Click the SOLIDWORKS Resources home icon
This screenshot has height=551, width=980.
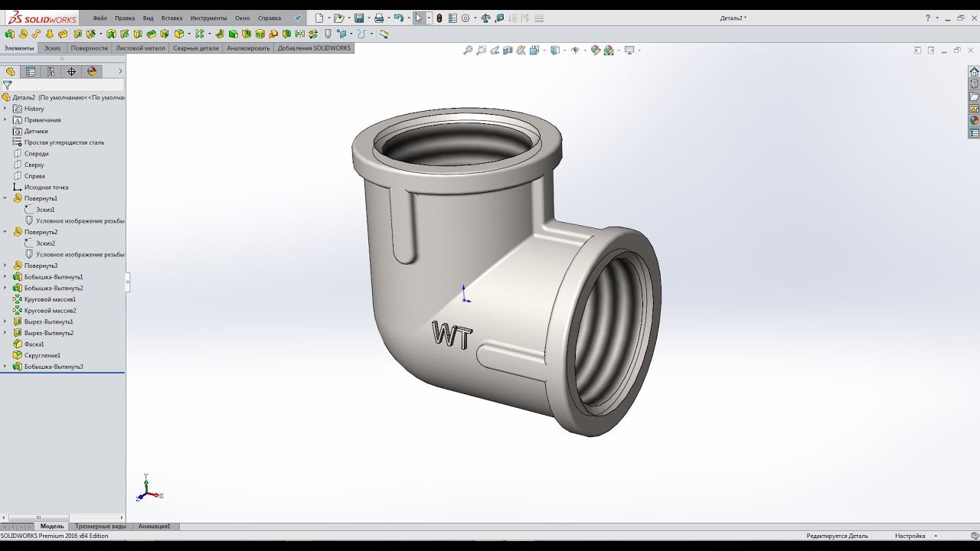(x=974, y=72)
